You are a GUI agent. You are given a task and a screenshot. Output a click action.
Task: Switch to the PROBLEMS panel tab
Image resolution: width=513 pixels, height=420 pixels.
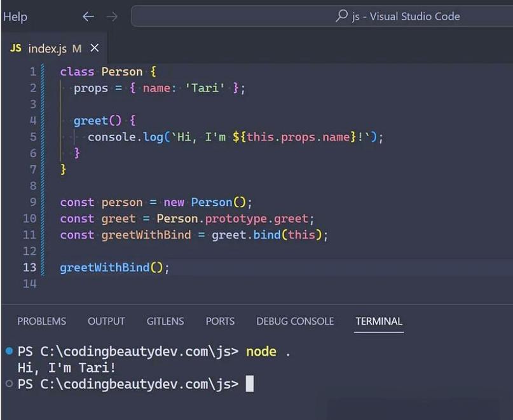41,321
